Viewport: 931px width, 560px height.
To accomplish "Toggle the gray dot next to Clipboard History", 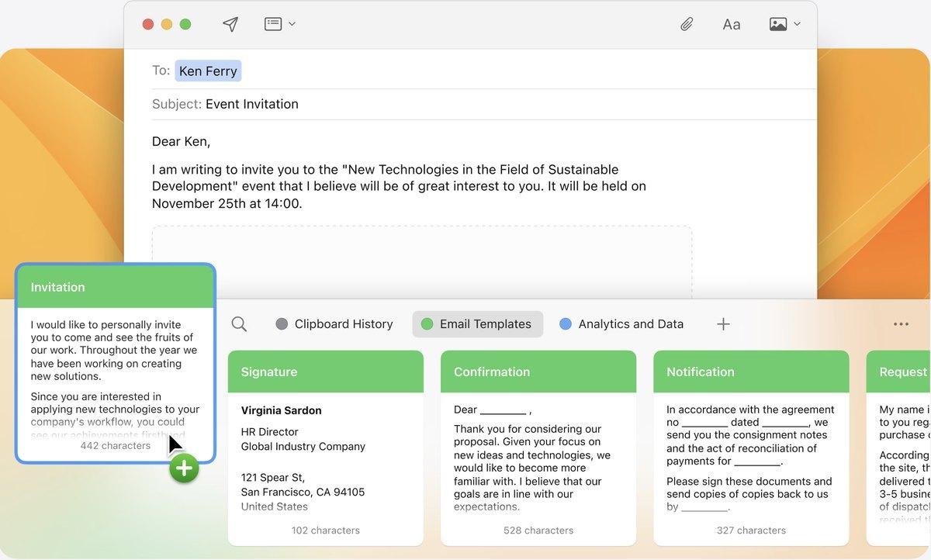I will [280, 323].
